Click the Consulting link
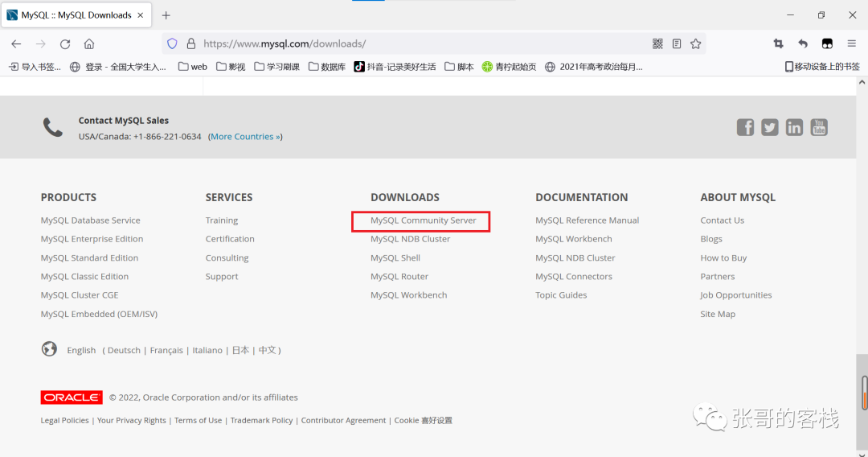Image resolution: width=868 pixels, height=457 pixels. click(227, 257)
